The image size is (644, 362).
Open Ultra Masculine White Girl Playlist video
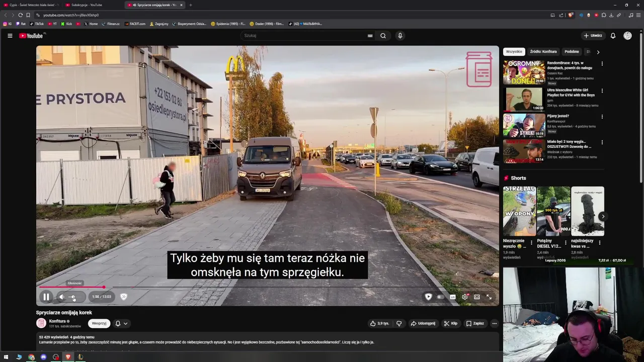click(524, 99)
